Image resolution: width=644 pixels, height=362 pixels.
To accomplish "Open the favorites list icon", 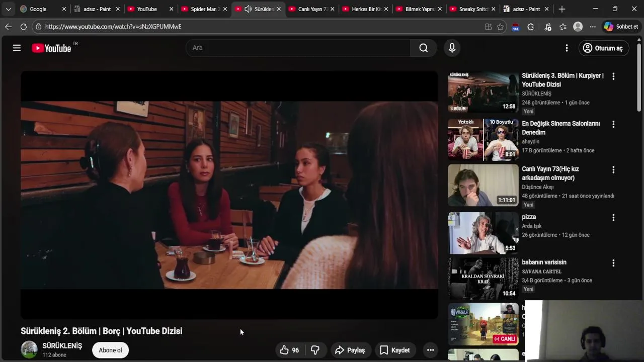I will point(563,27).
